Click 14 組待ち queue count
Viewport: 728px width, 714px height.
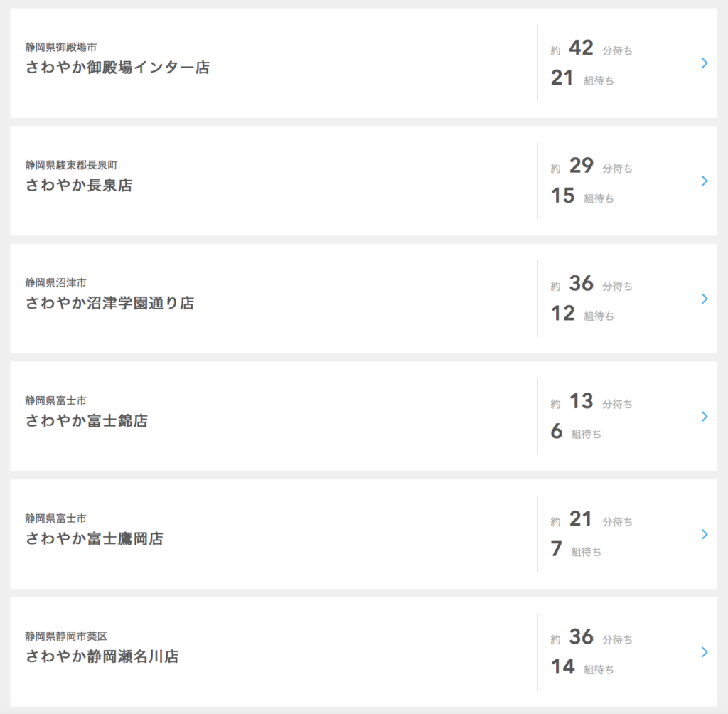point(582,667)
